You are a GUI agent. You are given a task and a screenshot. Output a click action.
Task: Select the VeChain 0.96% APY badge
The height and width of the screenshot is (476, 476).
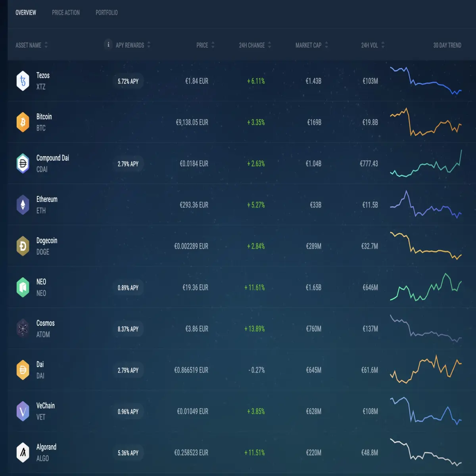128,411
